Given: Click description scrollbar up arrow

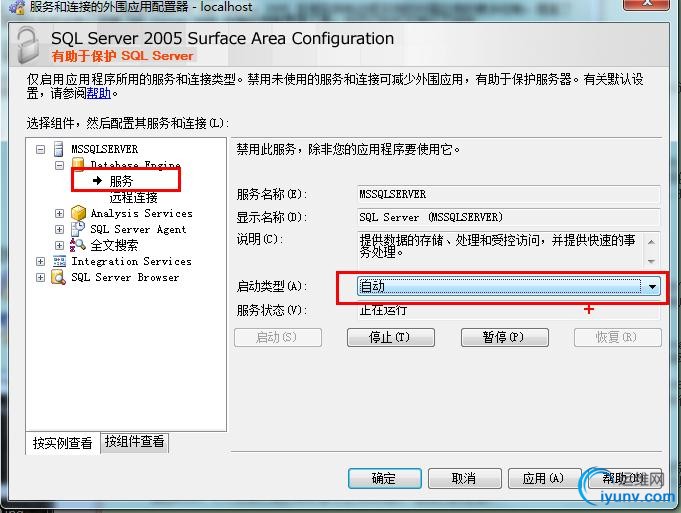Looking at the screenshot, I should pos(651,242).
